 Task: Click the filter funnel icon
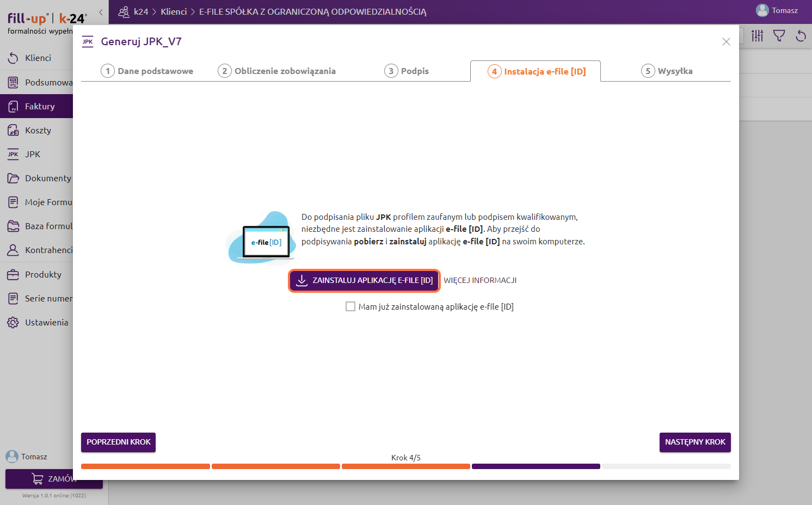(779, 36)
